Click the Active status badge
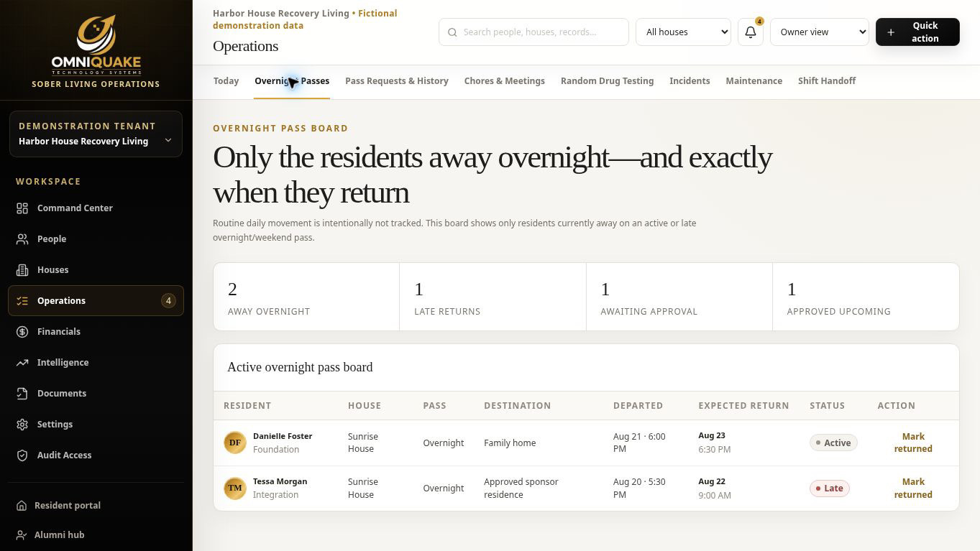 click(x=833, y=443)
